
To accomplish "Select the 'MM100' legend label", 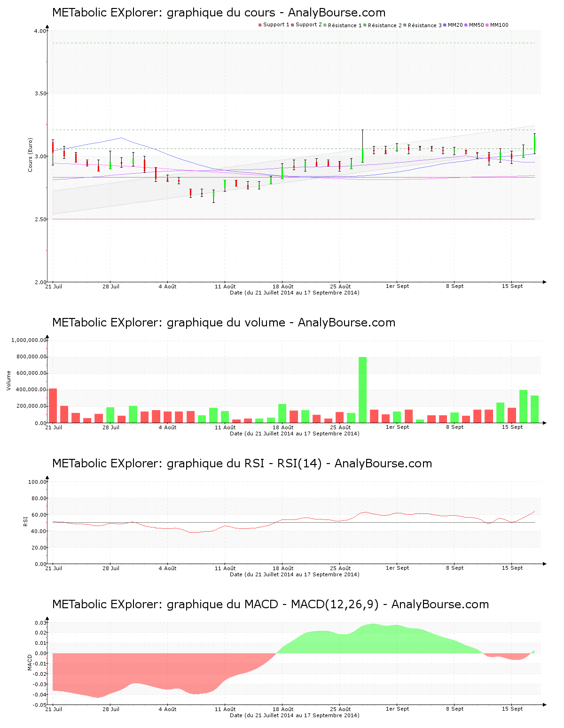I will (499, 25).
